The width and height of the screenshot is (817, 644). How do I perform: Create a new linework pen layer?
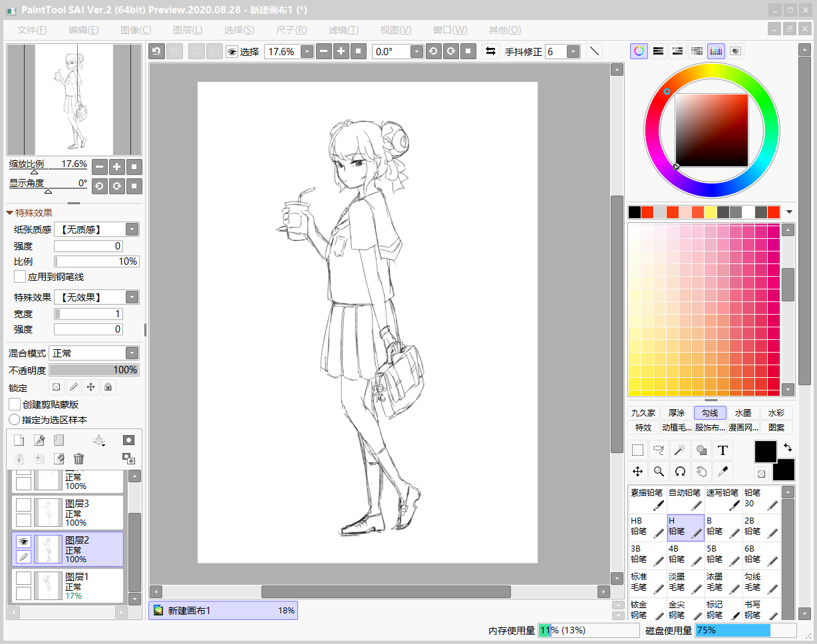[39, 440]
